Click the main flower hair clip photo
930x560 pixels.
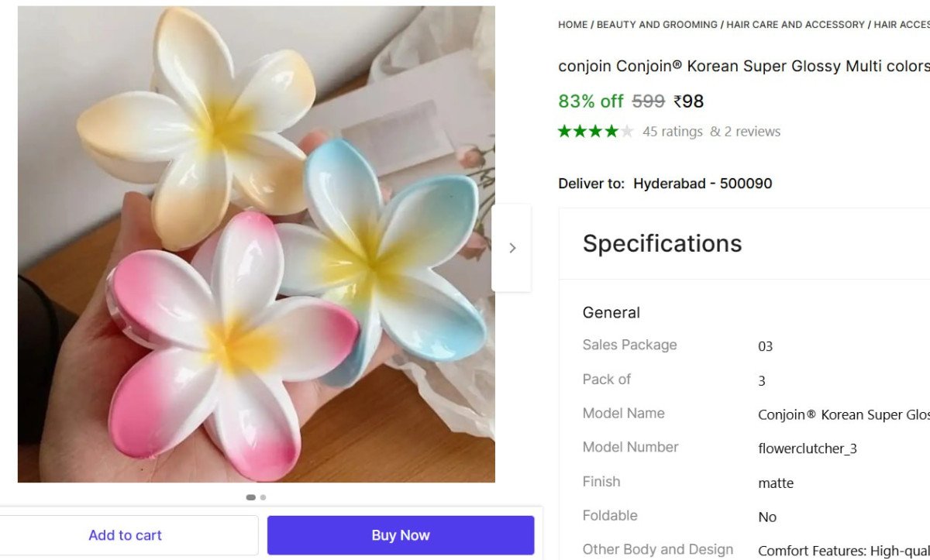pyautogui.click(x=256, y=244)
